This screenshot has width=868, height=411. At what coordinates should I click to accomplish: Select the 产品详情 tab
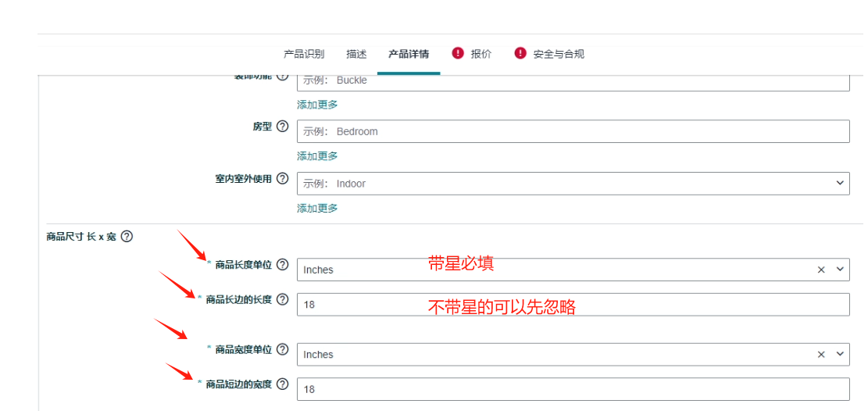pos(409,54)
